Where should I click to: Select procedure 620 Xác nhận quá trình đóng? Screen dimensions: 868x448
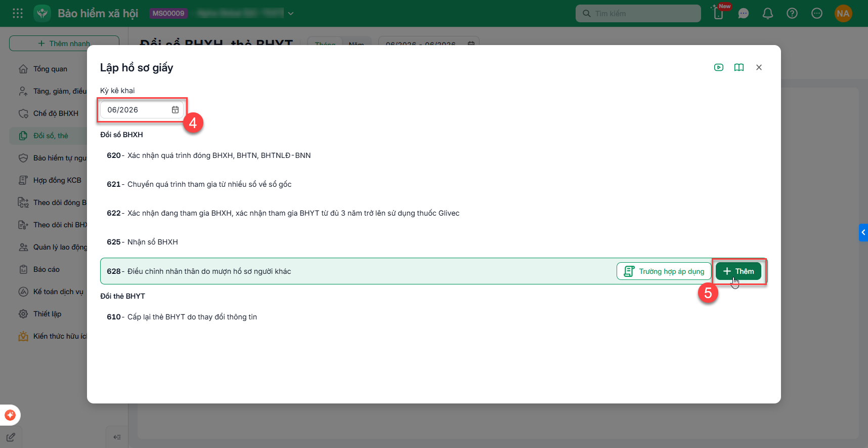[x=433, y=155]
